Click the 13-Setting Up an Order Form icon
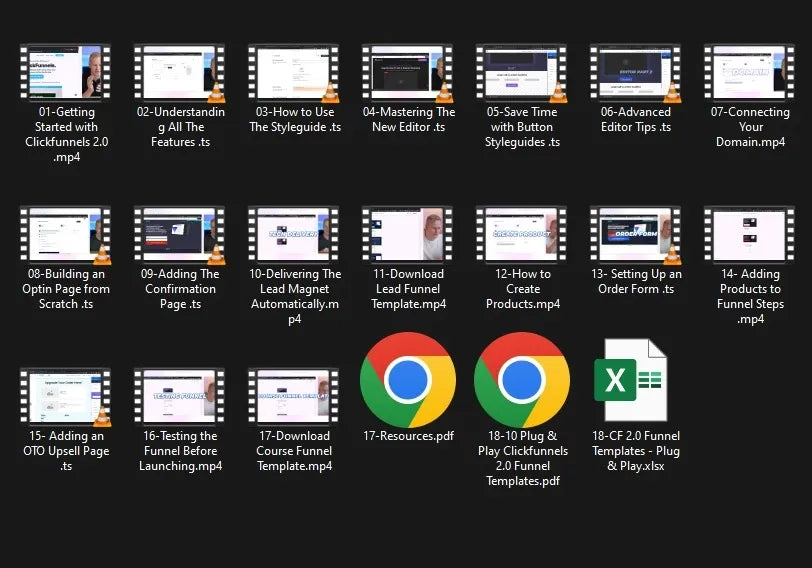Image resolution: width=812 pixels, height=568 pixels. coord(635,234)
